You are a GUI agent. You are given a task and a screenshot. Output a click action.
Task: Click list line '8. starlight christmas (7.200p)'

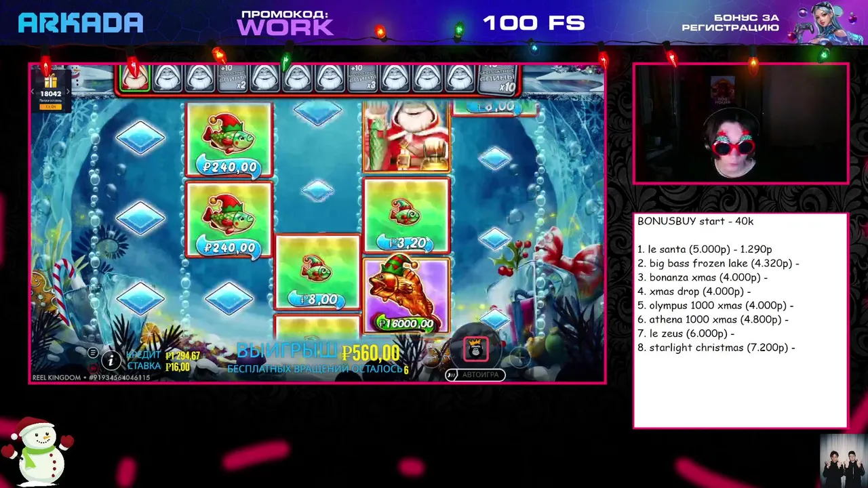click(x=716, y=348)
